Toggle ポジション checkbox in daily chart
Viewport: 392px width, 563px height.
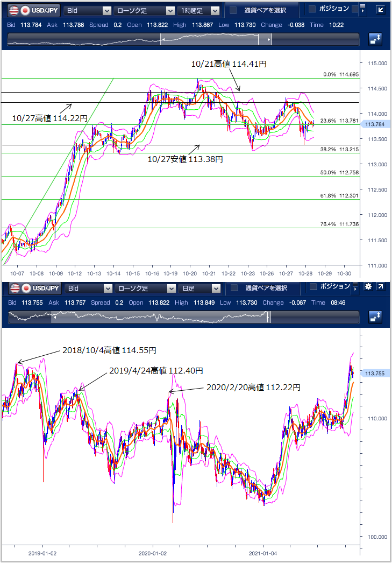pos(313,286)
